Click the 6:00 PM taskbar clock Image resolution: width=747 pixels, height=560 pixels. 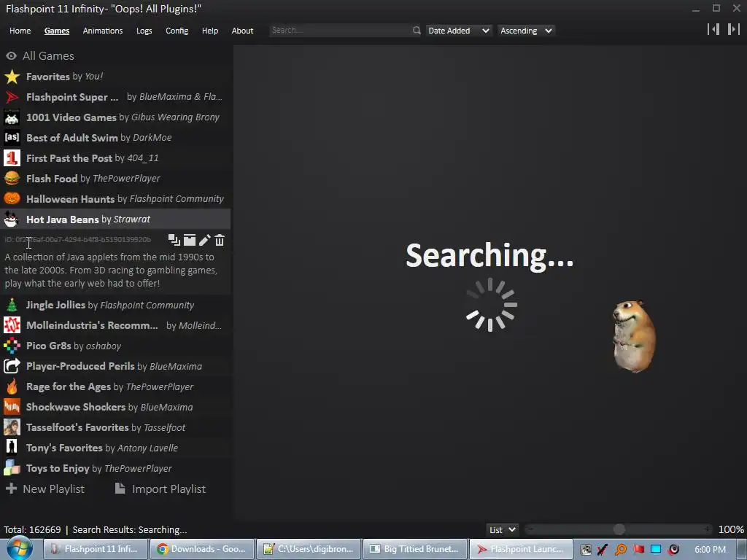710,550
